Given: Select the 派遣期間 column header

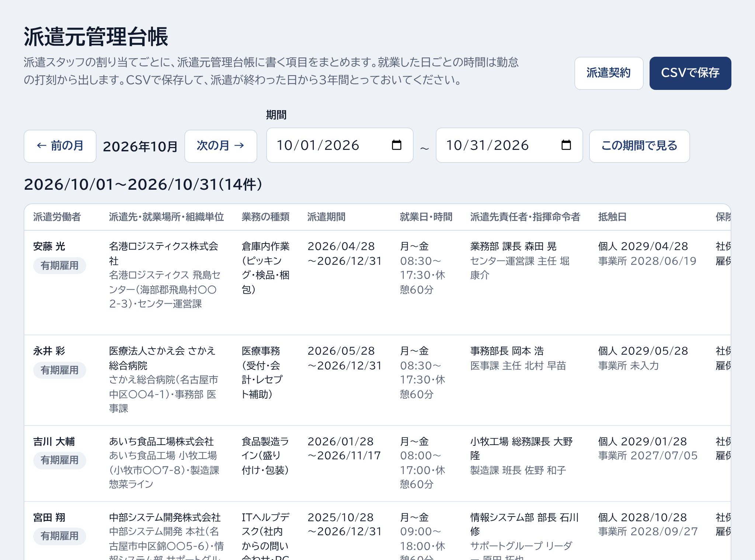Looking at the screenshot, I should 326,217.
